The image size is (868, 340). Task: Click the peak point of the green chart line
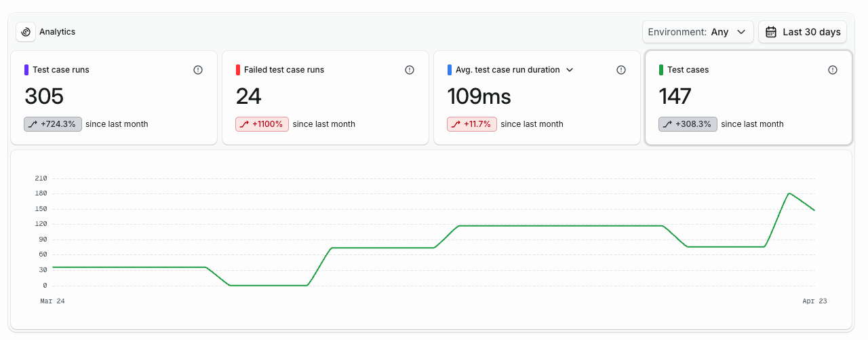point(789,193)
